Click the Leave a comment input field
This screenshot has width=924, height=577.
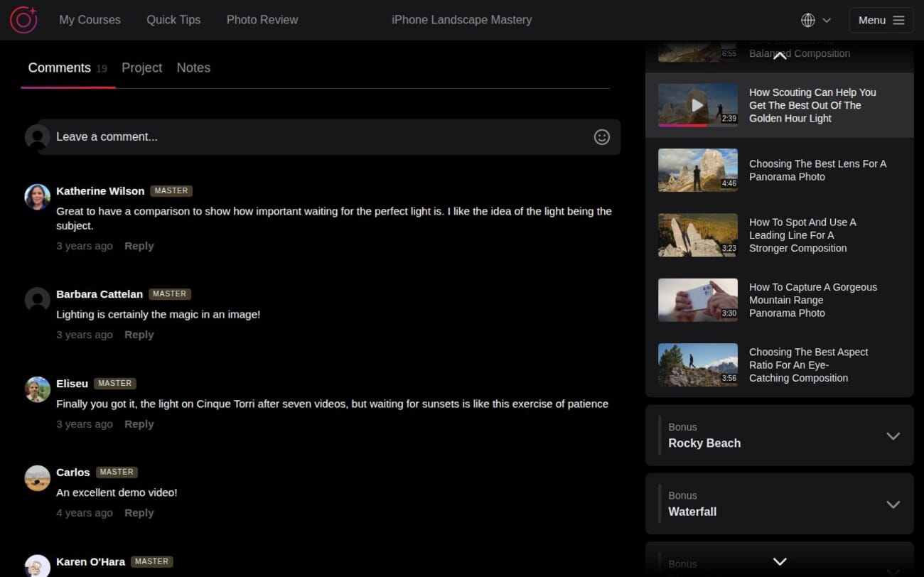[x=284, y=136]
